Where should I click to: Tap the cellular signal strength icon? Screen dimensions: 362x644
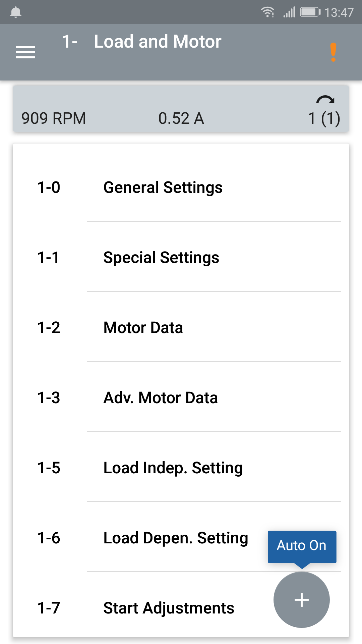(289, 12)
